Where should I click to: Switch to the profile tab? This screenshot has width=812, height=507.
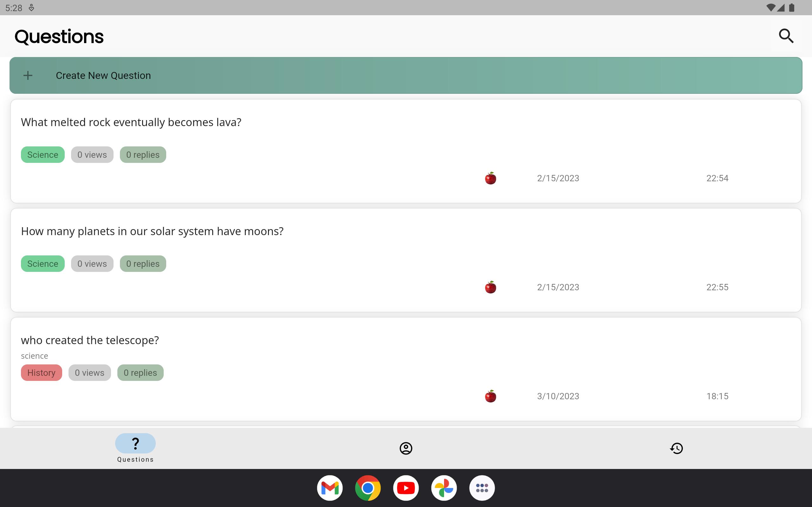point(406,448)
